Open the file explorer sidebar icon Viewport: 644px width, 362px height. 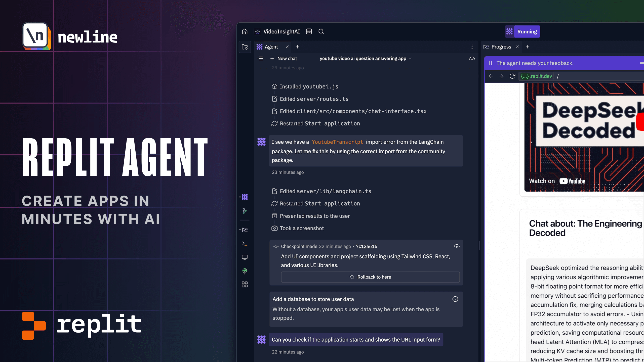tap(245, 47)
